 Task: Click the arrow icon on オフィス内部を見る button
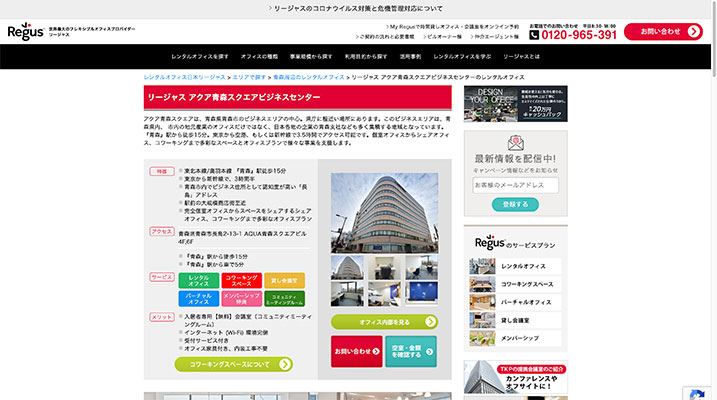point(430,322)
